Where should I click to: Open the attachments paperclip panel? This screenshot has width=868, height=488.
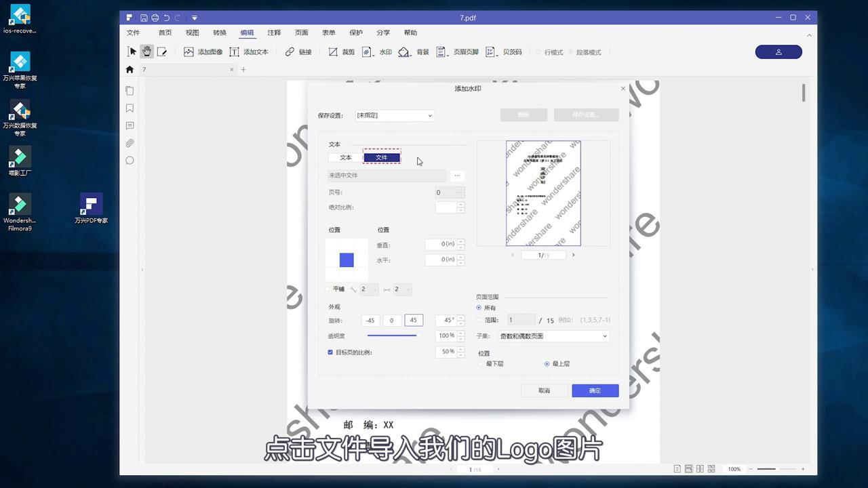coord(130,143)
